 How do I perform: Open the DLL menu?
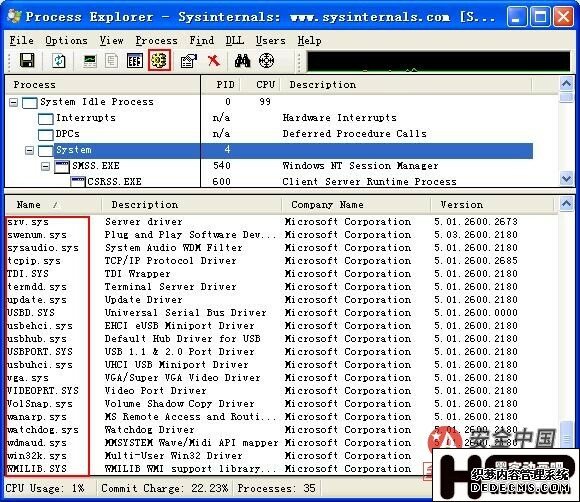point(235,40)
